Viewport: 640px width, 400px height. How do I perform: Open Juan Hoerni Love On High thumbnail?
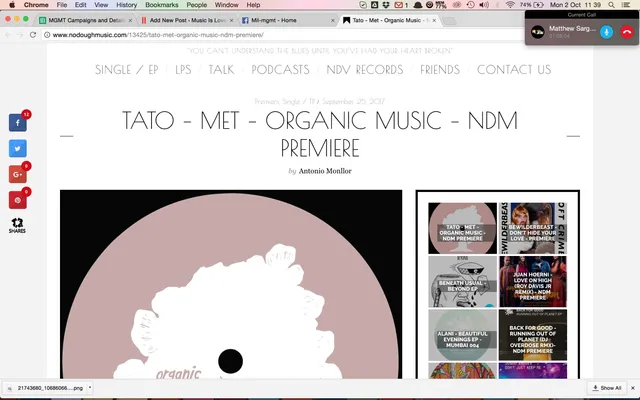(x=533, y=282)
